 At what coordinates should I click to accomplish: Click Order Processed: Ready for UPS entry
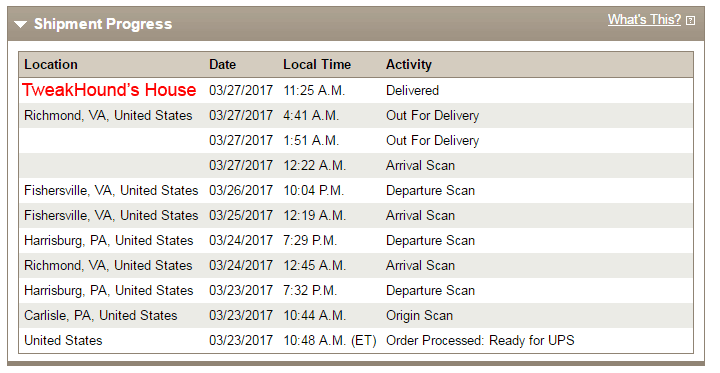[x=480, y=340]
